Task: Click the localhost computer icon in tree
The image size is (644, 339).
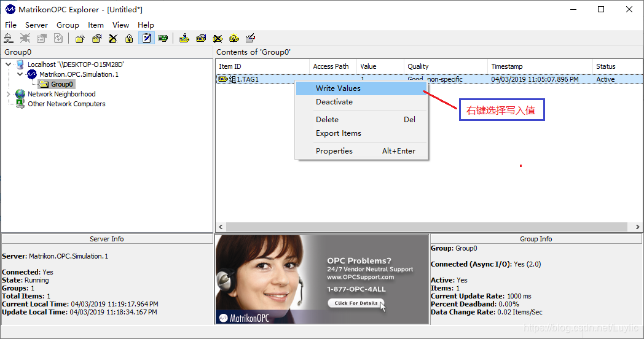Action: (20, 64)
